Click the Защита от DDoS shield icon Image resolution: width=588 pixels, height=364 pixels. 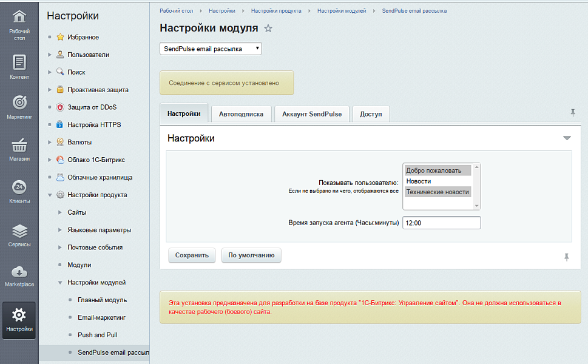(x=60, y=107)
